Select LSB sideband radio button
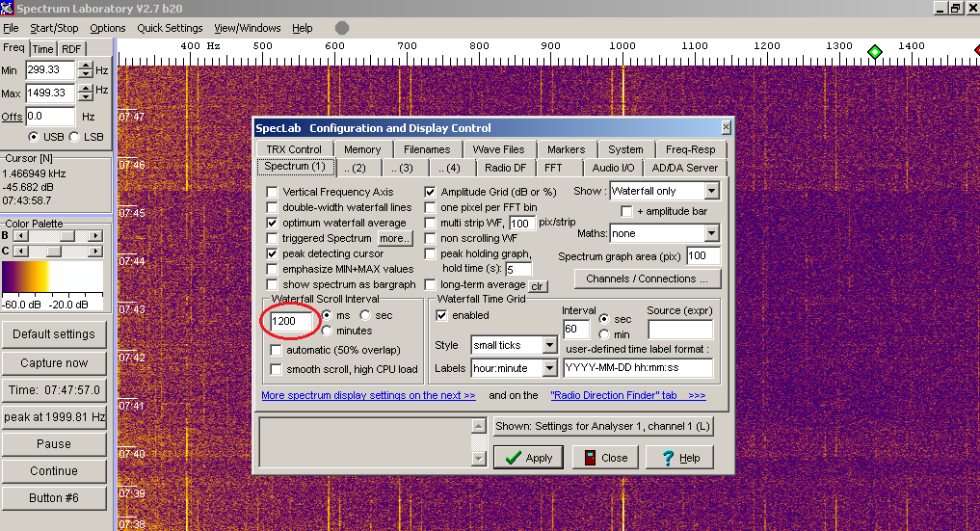The height and width of the screenshot is (531, 980). [x=74, y=137]
